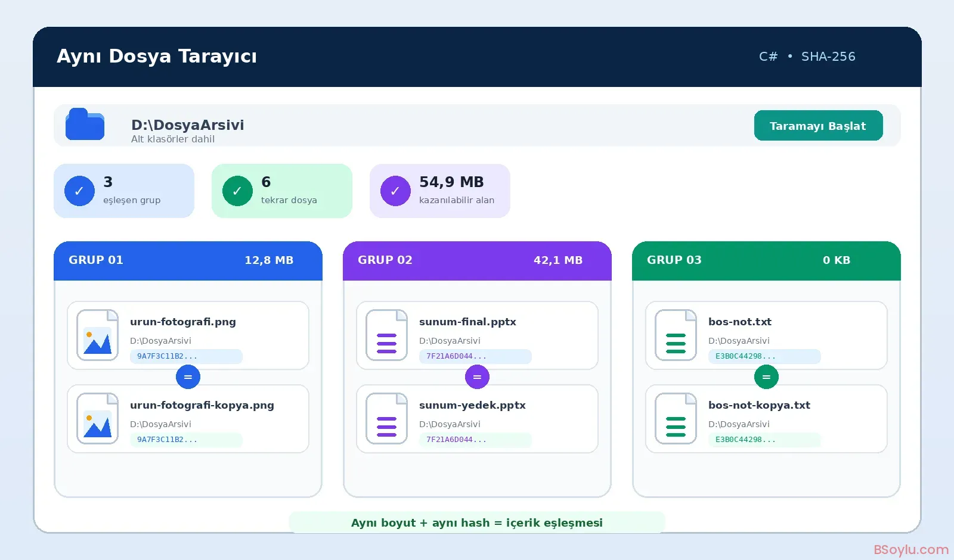The height and width of the screenshot is (560, 954).
Task: Click the blue checkmark beside eşleşen grup
Action: [79, 191]
